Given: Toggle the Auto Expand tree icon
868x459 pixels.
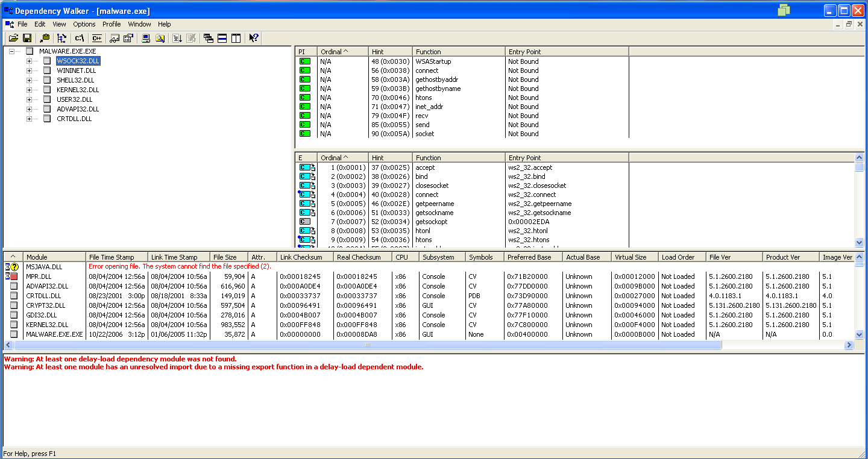Looking at the screenshot, I should pyautogui.click(x=62, y=38).
